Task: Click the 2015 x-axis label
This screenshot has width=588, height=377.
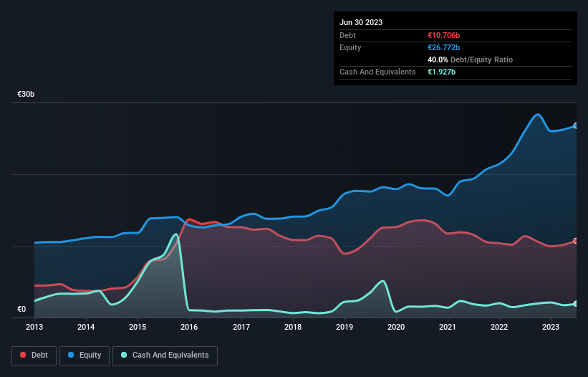Action: pos(138,327)
